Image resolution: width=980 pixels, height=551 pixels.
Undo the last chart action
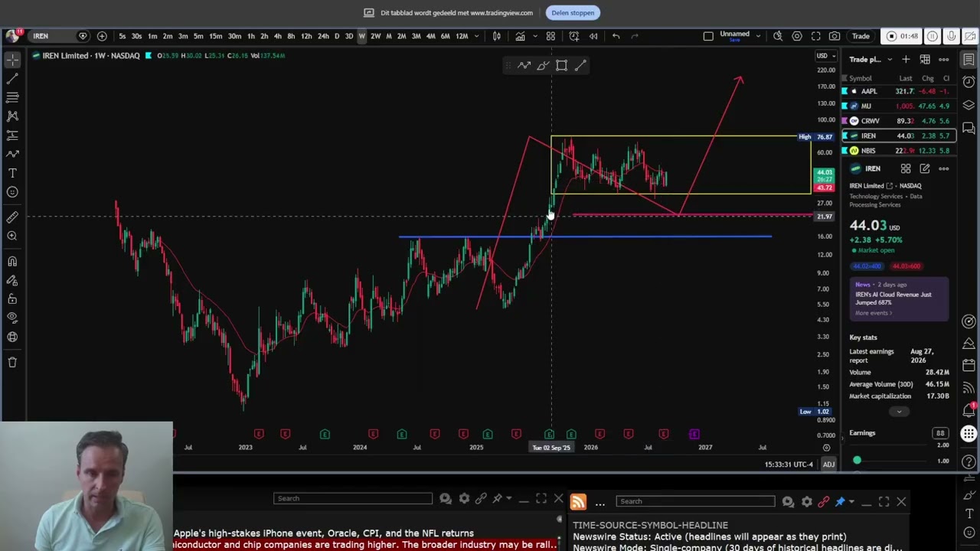tap(616, 36)
